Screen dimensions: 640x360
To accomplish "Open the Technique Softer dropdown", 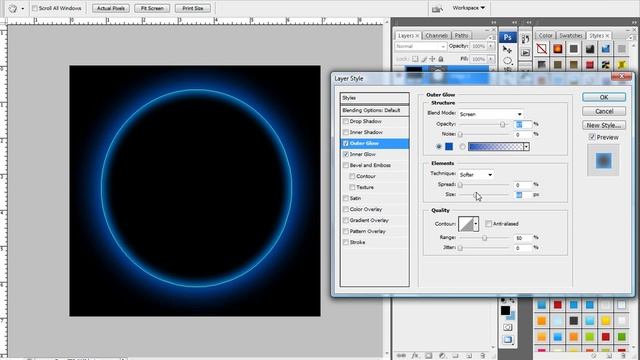I will [476, 174].
